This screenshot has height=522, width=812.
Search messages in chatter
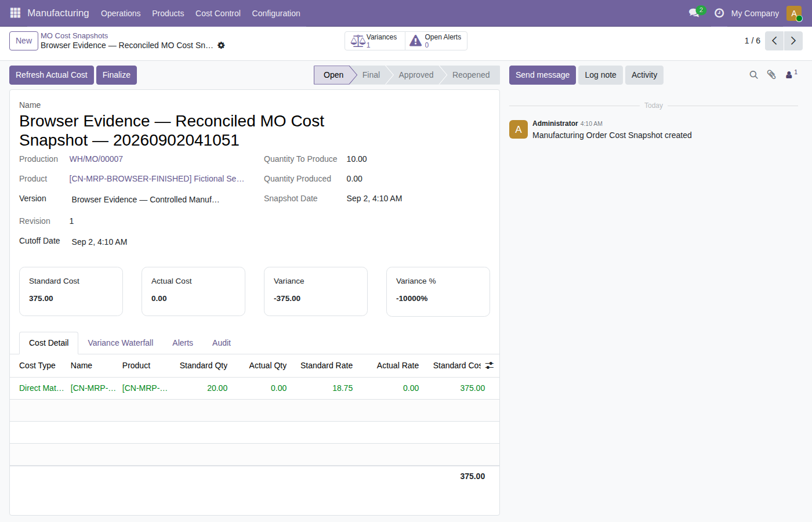coord(753,75)
